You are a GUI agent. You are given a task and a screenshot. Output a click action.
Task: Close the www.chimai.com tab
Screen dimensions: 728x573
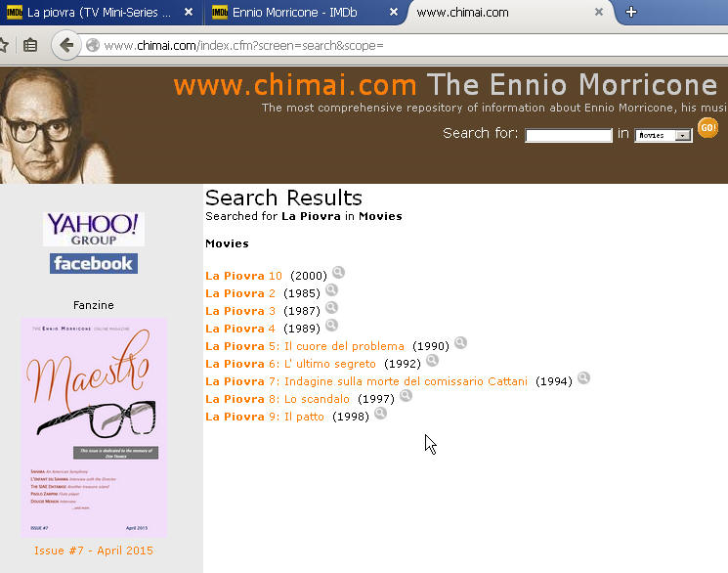tap(599, 12)
